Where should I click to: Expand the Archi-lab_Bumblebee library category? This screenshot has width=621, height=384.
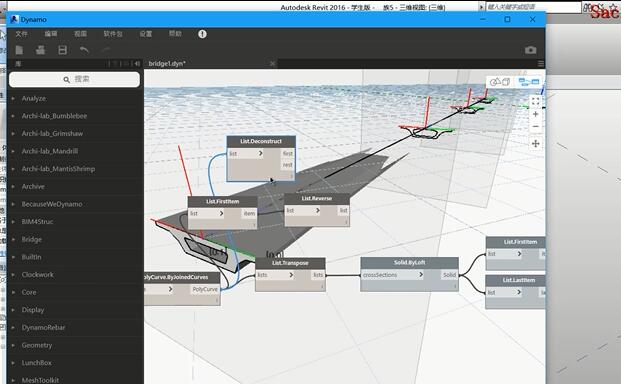click(54, 116)
